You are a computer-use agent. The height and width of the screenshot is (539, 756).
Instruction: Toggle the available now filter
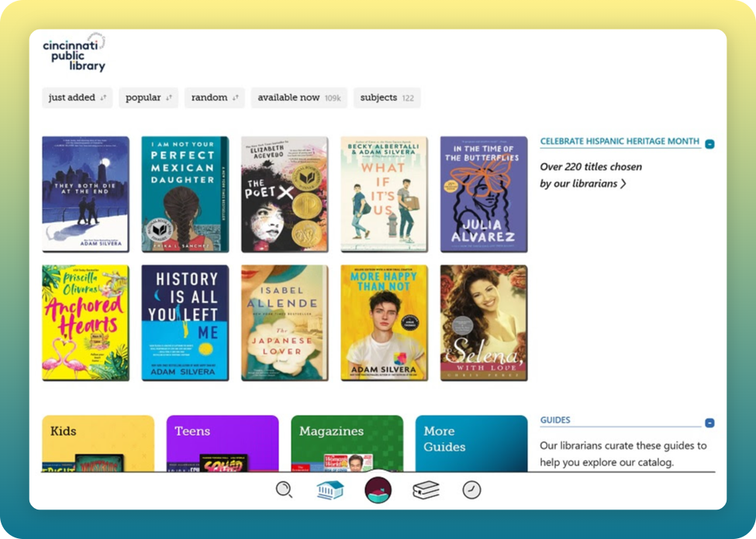click(x=299, y=98)
